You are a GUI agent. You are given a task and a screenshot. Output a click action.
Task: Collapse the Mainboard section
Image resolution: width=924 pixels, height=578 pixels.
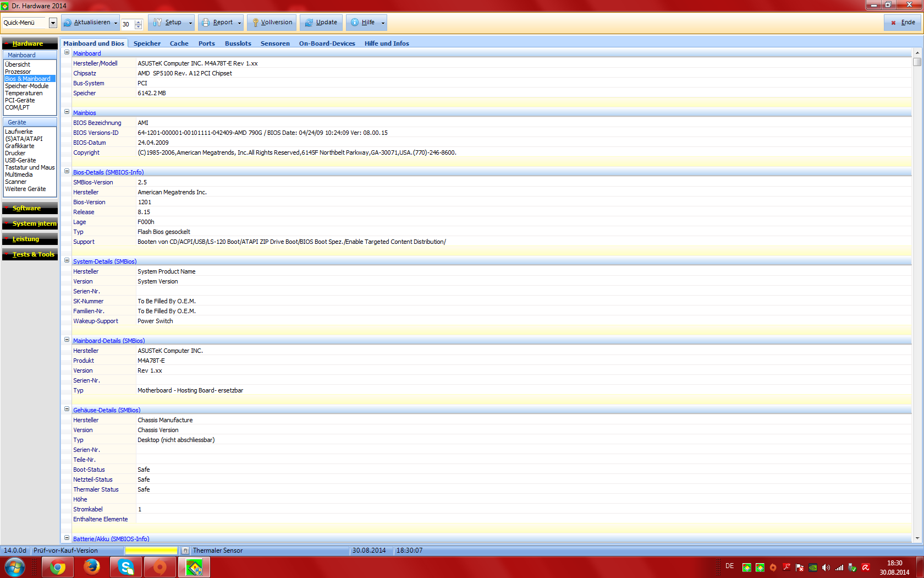click(x=67, y=53)
